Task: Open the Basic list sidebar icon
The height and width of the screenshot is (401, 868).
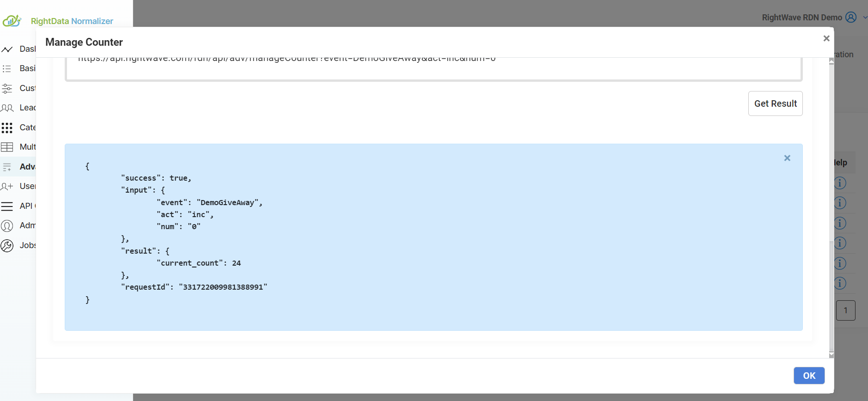Action: [x=7, y=68]
